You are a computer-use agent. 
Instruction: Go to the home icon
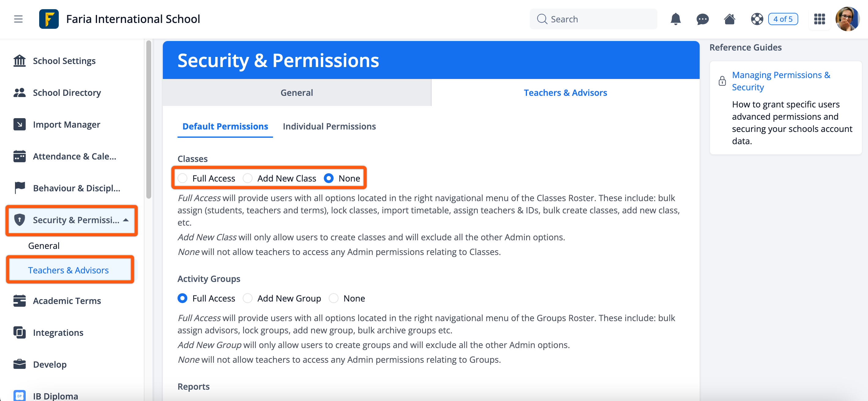pyautogui.click(x=729, y=19)
